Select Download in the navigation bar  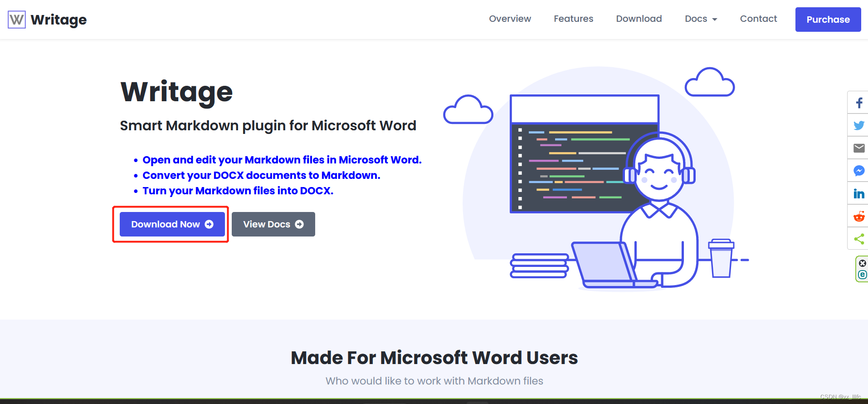(639, 19)
